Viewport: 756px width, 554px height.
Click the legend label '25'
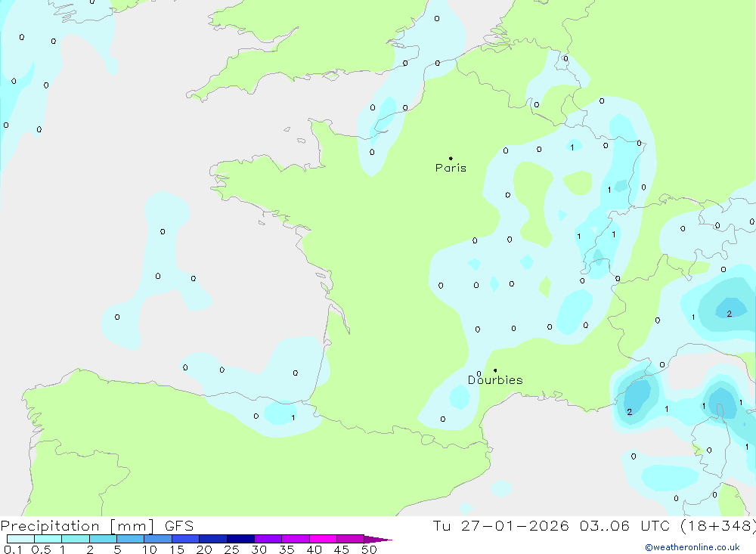click(x=232, y=549)
